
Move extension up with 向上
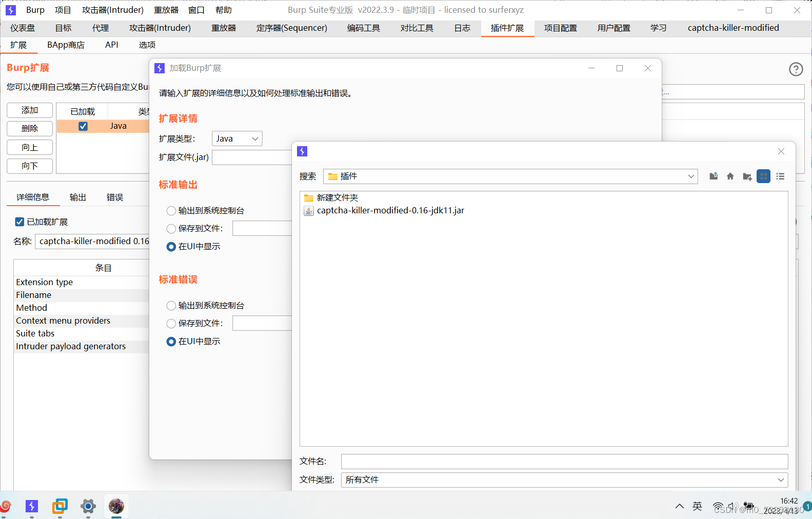point(30,147)
